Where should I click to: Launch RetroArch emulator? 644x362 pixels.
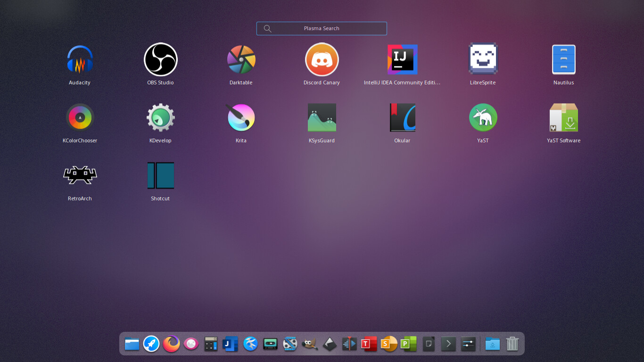(80, 176)
